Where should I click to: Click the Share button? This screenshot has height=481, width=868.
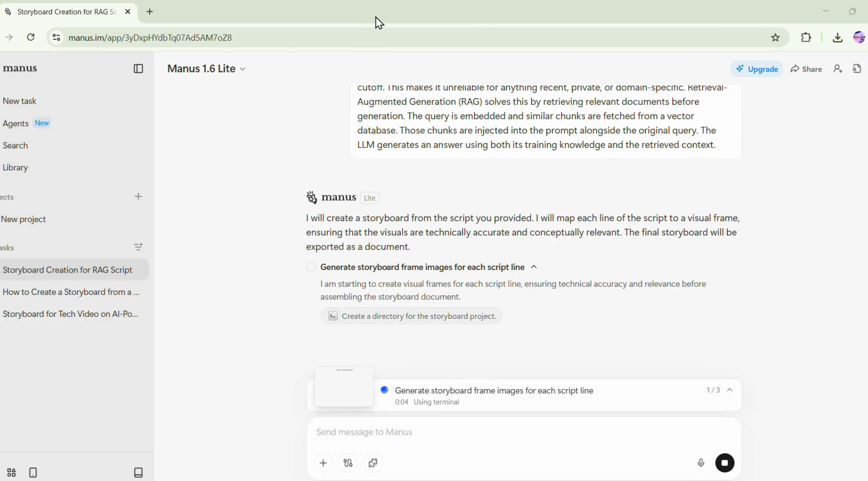(806, 69)
